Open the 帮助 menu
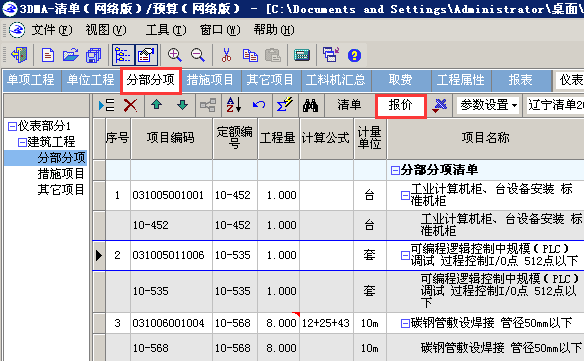Viewport: 584px width, 361px height. click(274, 30)
